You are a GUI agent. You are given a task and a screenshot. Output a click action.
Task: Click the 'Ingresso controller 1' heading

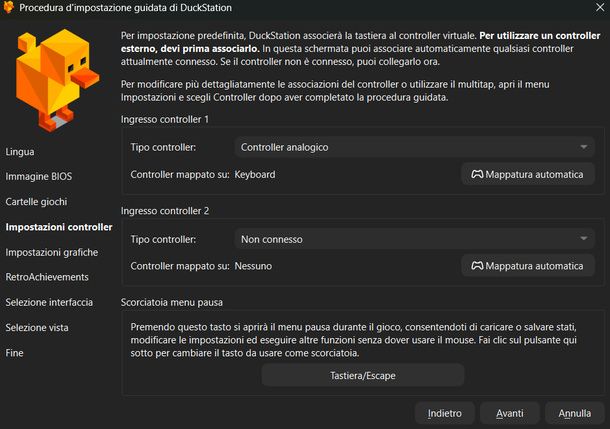coord(165,119)
